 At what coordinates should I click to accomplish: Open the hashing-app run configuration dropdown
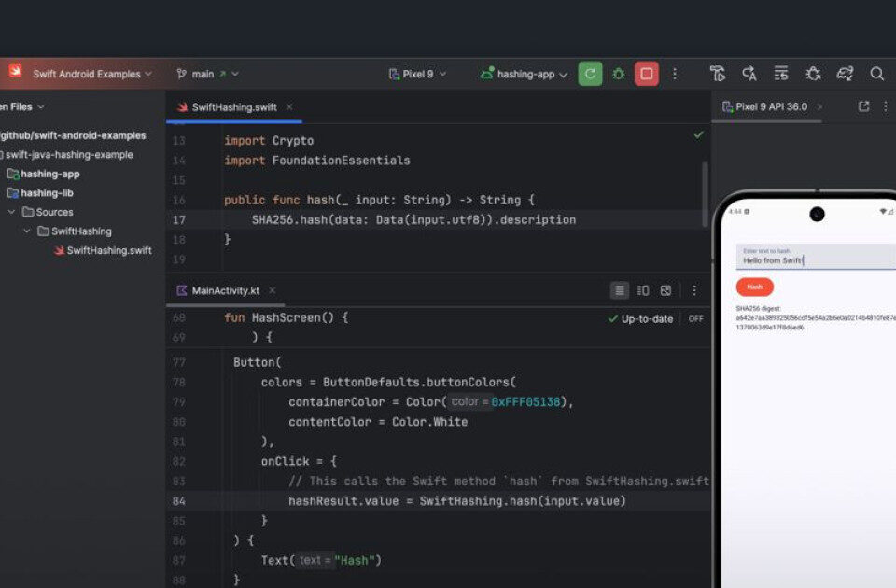pyautogui.click(x=524, y=74)
